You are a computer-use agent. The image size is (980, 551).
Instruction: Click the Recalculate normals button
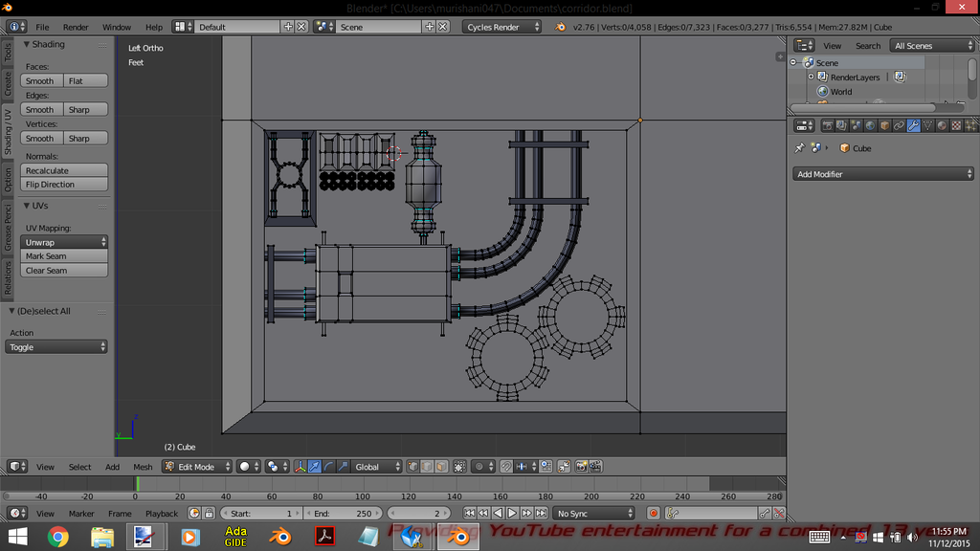[x=64, y=170]
